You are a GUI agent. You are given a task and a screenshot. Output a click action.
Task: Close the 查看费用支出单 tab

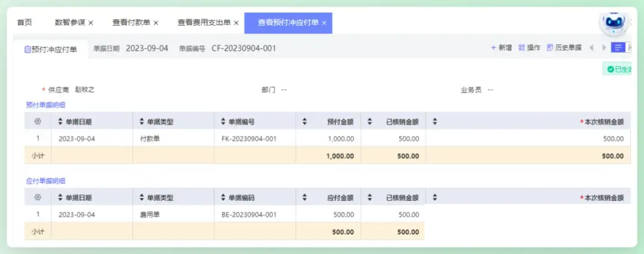coord(236,23)
